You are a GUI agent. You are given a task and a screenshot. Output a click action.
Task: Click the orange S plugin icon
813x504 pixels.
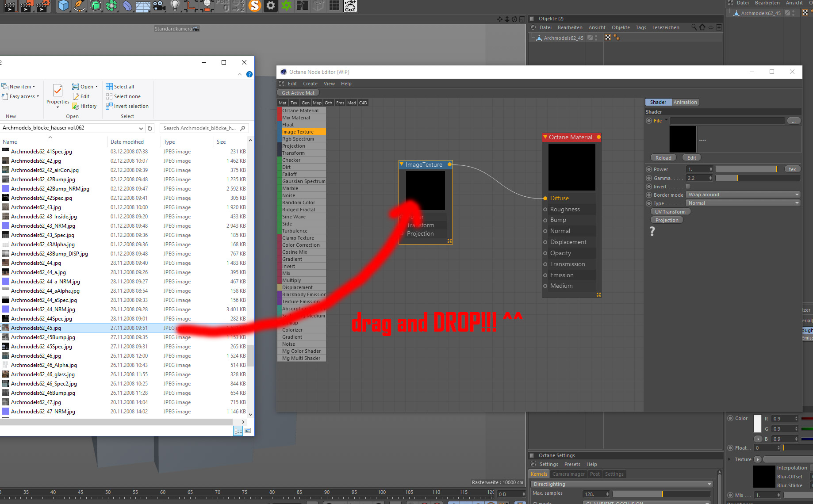(x=255, y=6)
